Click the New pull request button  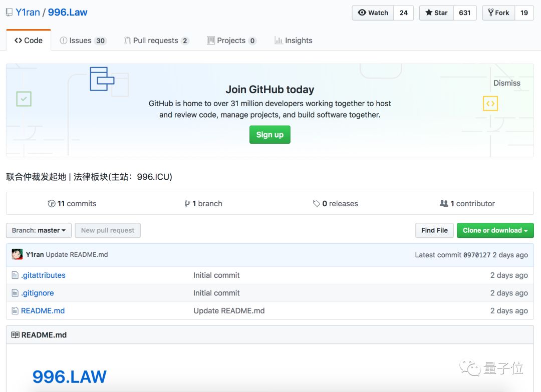click(108, 230)
